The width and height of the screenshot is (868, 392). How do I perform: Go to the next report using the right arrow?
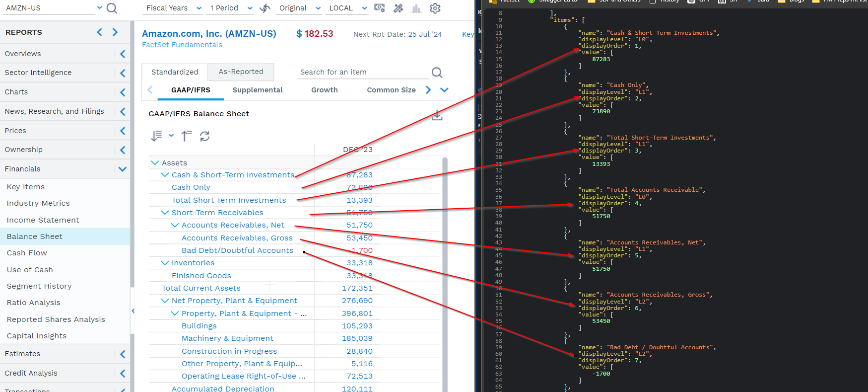[x=115, y=32]
